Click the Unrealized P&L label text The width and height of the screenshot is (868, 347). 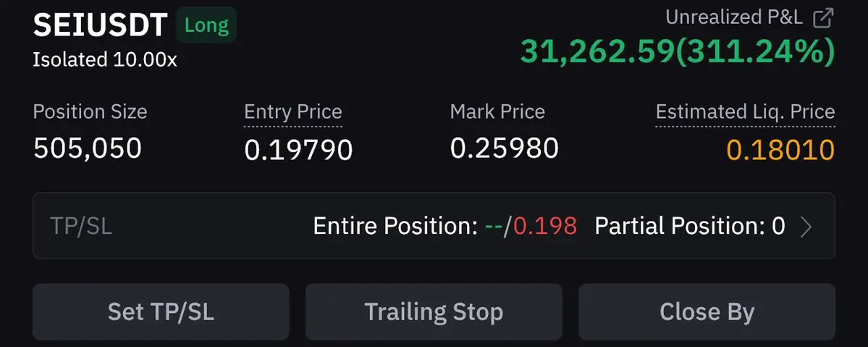pos(734,17)
